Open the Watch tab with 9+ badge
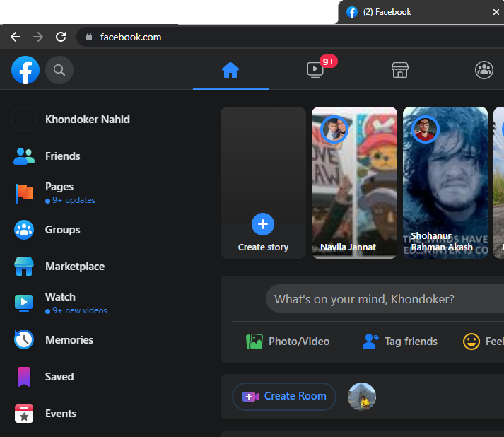 [315, 70]
